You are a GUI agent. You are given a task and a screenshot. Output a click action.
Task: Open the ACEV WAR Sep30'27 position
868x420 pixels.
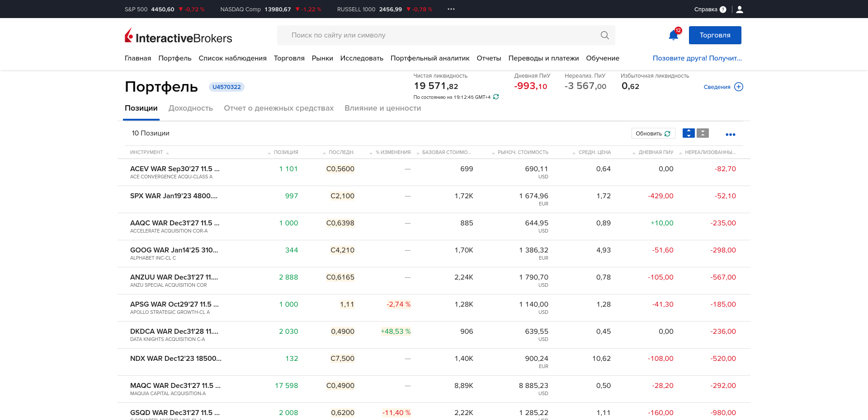pos(175,169)
